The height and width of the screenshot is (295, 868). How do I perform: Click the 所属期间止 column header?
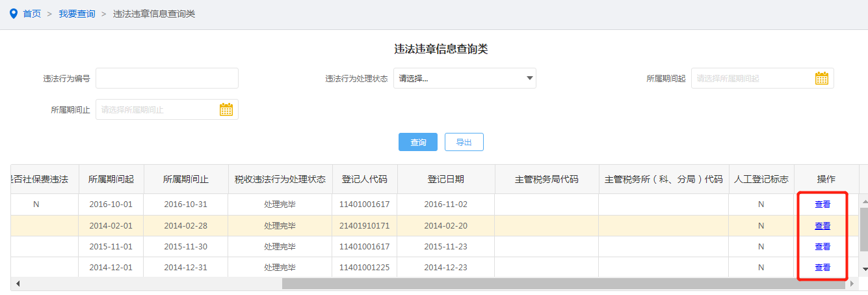click(186, 179)
